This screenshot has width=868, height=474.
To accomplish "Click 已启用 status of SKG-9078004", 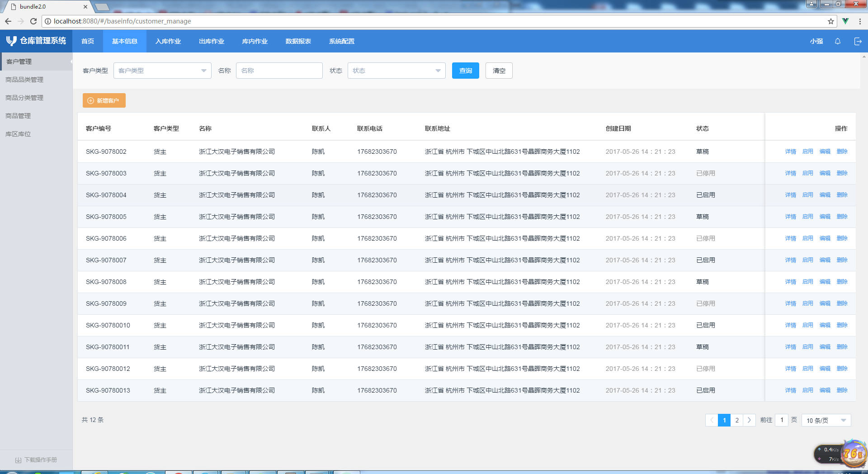I will 706,195.
